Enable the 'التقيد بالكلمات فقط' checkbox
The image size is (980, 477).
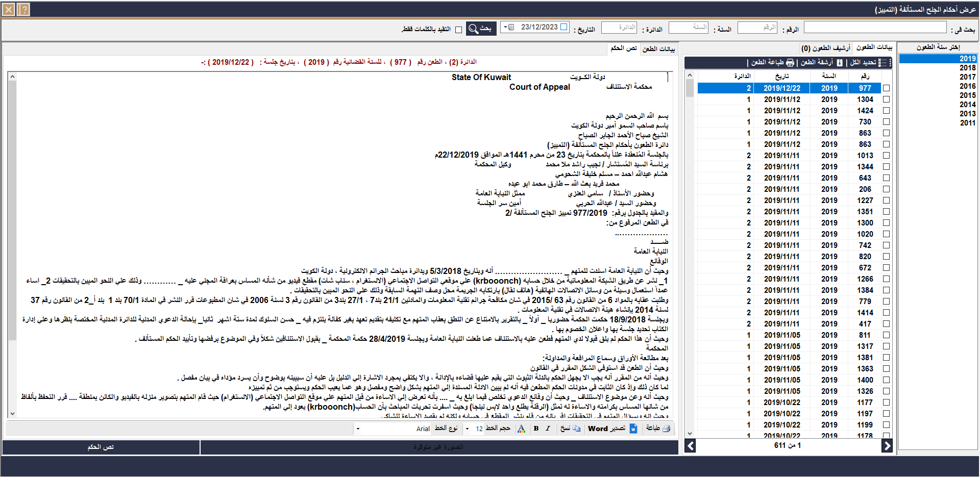coord(458,30)
